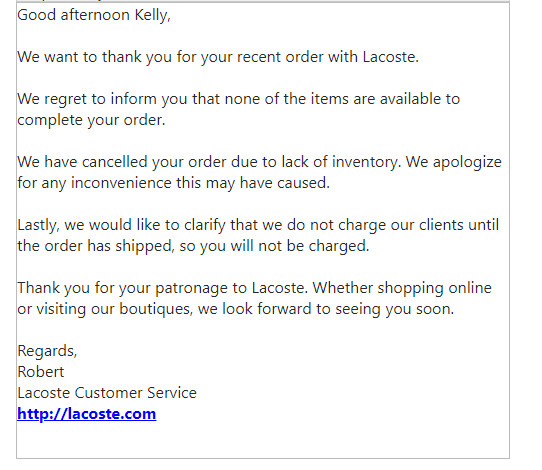542x470 pixels.
Task: Click the "Thank you for your patronage" line
Action: coord(254,288)
